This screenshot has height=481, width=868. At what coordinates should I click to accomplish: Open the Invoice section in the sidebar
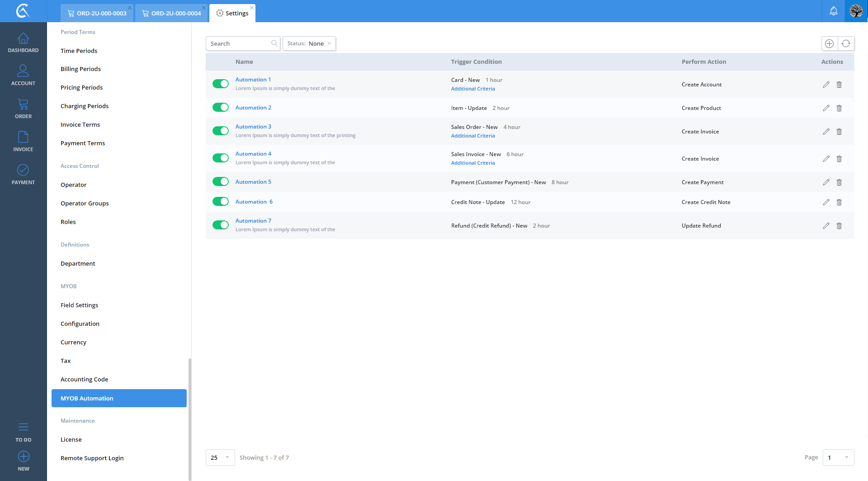pyautogui.click(x=23, y=142)
